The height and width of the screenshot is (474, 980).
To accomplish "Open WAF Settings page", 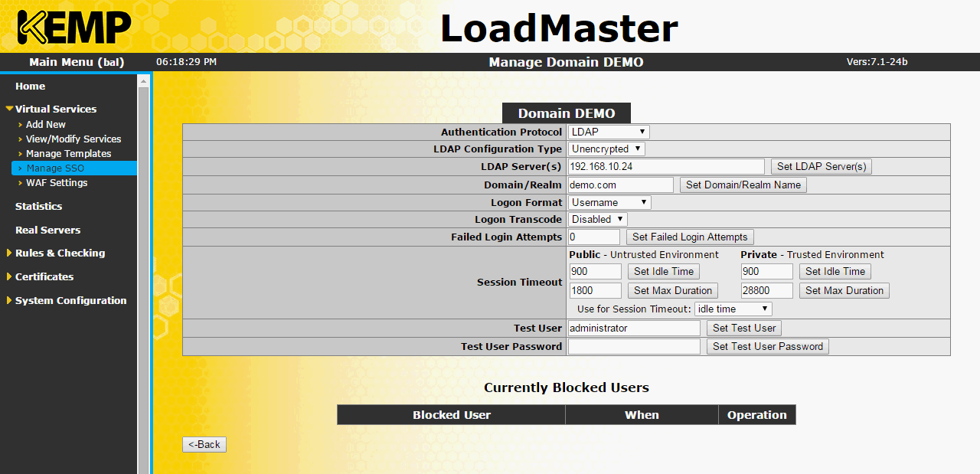I will [x=57, y=182].
